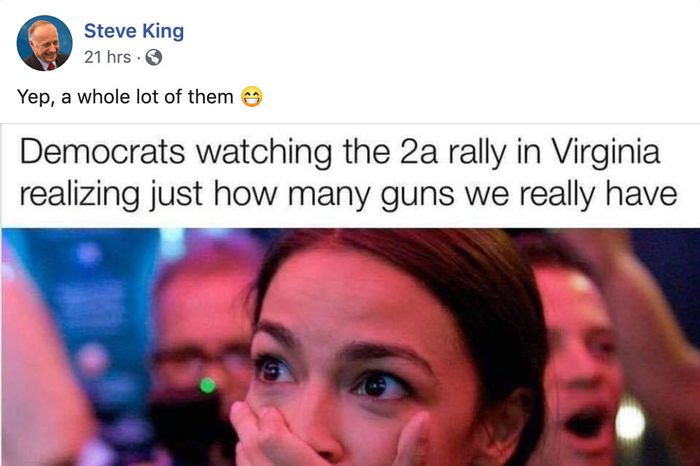Open the post via 21 hrs timestamp
This screenshot has width=700, height=466.
click(108, 57)
